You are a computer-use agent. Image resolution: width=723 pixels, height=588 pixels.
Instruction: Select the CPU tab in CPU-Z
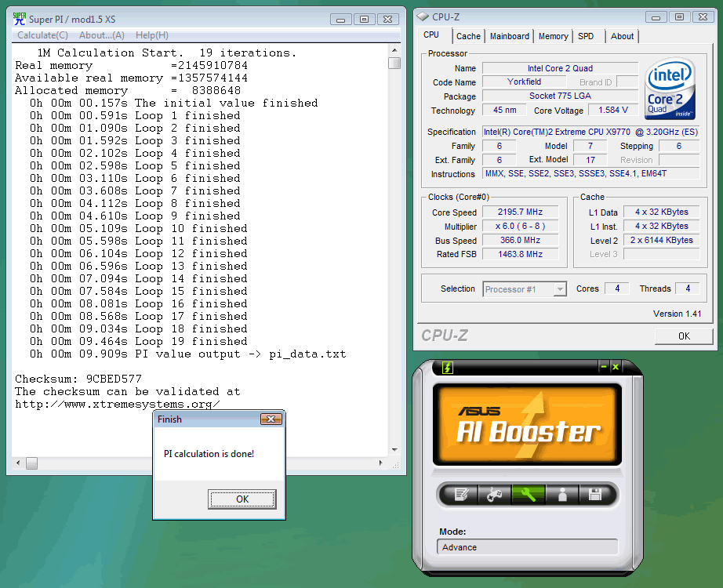point(431,34)
